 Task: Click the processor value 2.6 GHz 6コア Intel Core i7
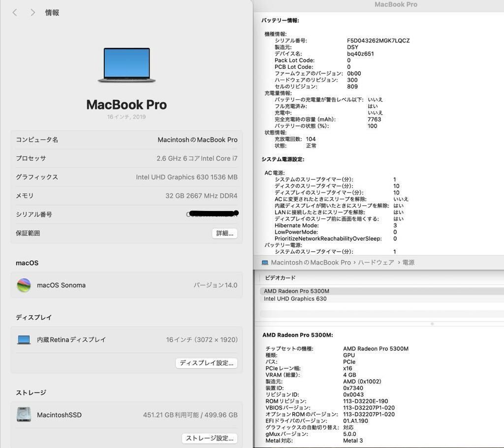(x=197, y=158)
